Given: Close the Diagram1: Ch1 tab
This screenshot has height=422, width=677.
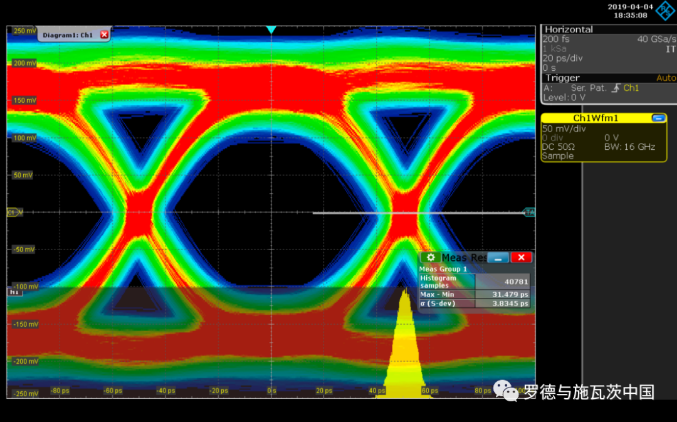Looking at the screenshot, I should coord(104,35).
